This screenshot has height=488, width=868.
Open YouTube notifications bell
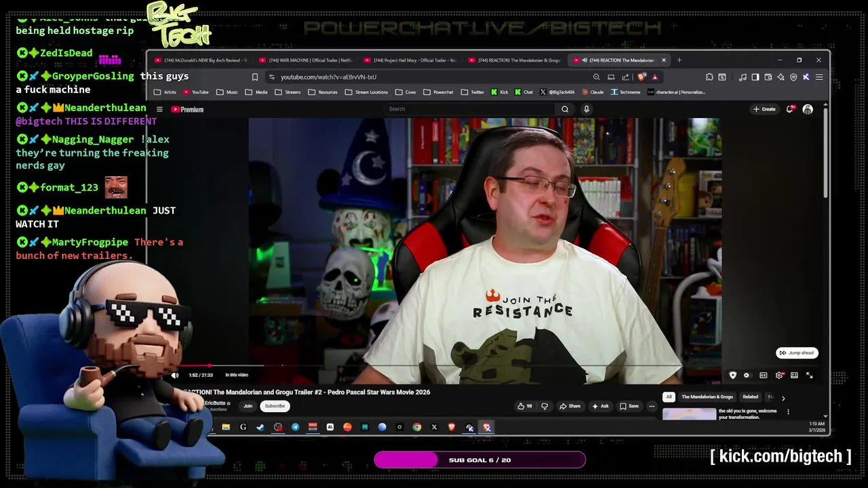point(790,109)
